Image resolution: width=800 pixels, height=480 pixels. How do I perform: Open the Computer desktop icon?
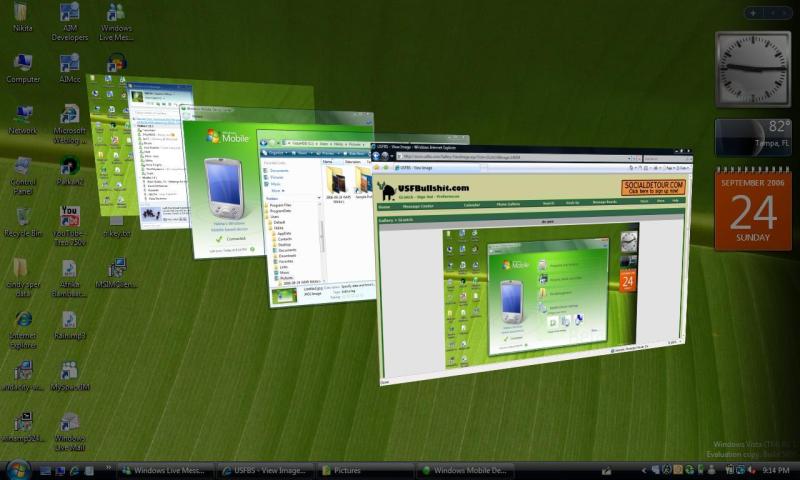point(23,68)
